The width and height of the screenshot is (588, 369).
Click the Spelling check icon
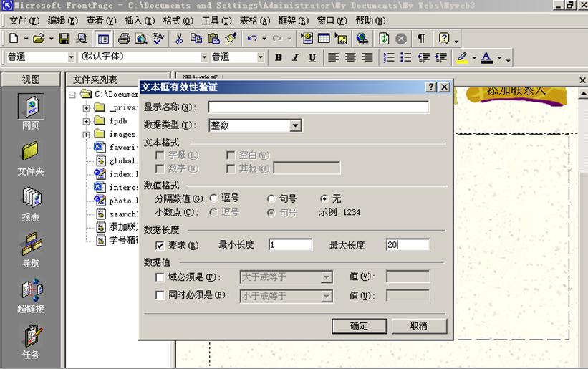(158, 38)
